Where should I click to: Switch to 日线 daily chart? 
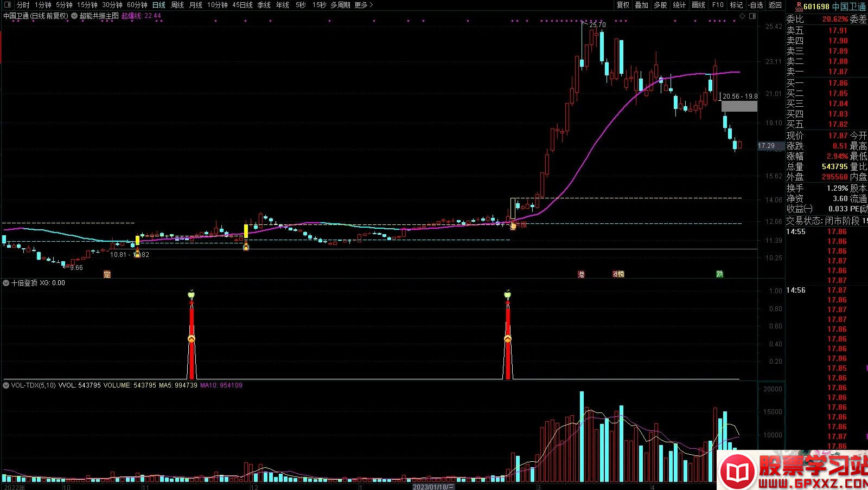tap(159, 5)
